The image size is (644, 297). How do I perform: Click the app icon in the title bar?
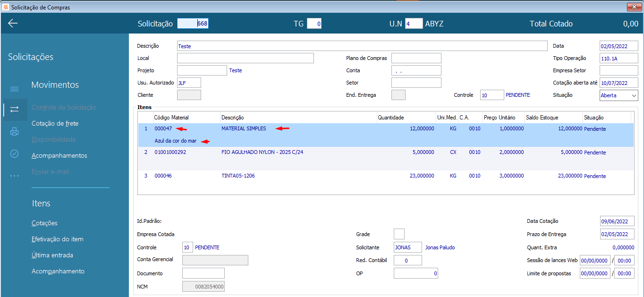point(6,7)
